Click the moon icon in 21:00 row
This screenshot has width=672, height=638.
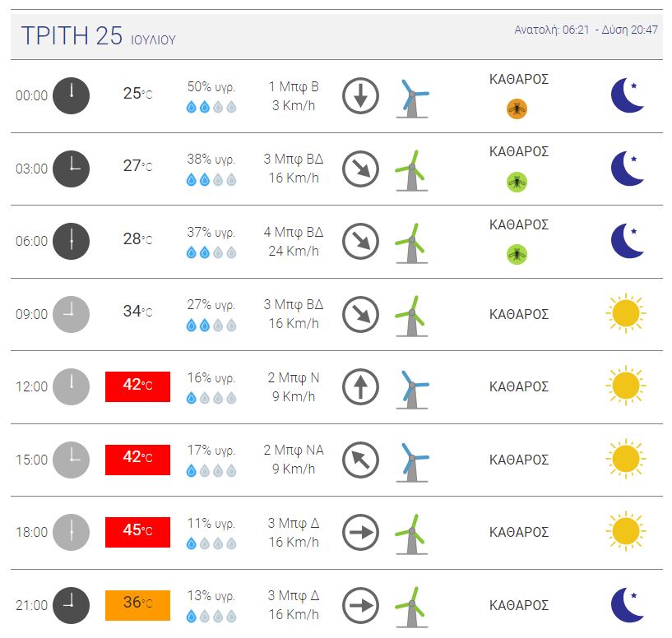coord(627,605)
